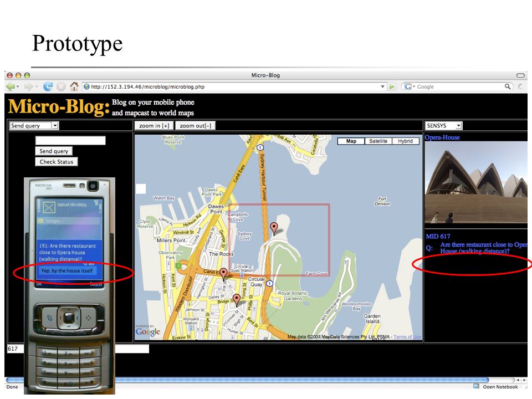
Task: Open the Terms of Use link on map
Action: (x=407, y=337)
